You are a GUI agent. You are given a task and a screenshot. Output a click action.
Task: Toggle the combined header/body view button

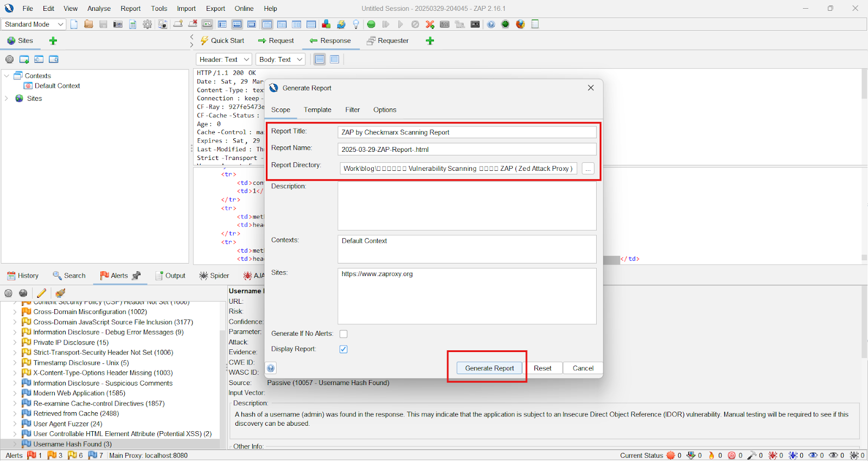click(335, 59)
